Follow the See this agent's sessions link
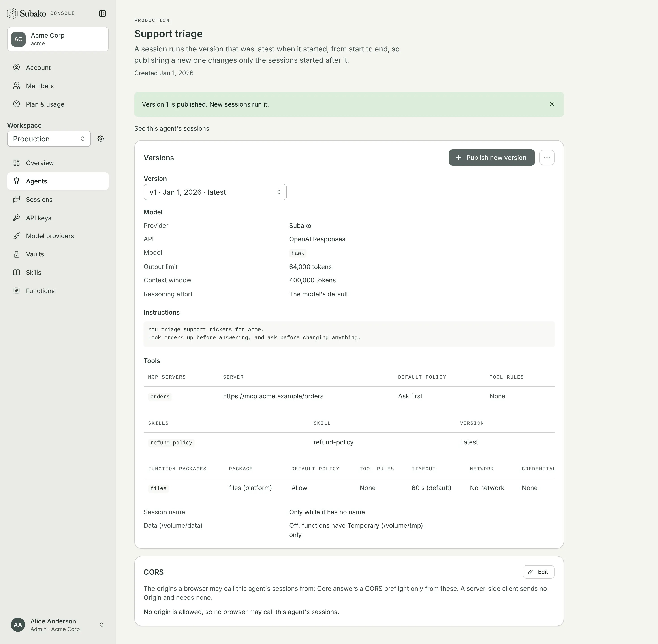 point(171,128)
